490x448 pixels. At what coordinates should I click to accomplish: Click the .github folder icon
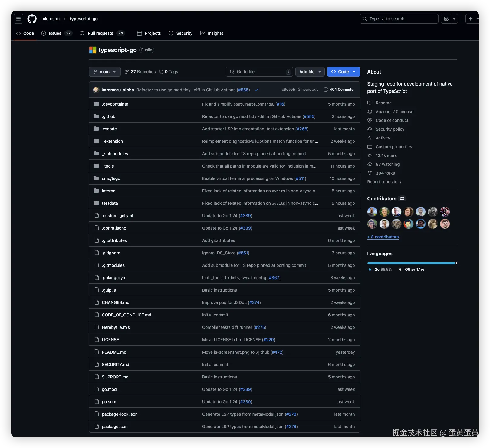97,116
